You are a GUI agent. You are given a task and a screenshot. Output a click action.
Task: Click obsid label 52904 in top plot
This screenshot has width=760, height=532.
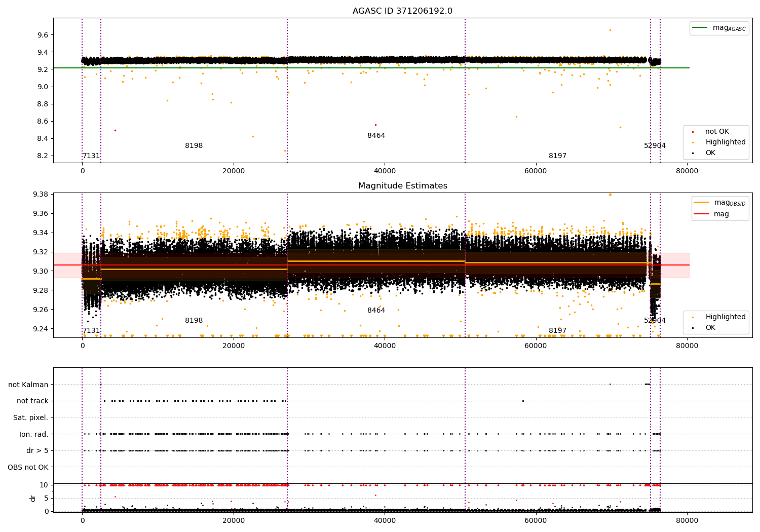pyautogui.click(x=655, y=146)
